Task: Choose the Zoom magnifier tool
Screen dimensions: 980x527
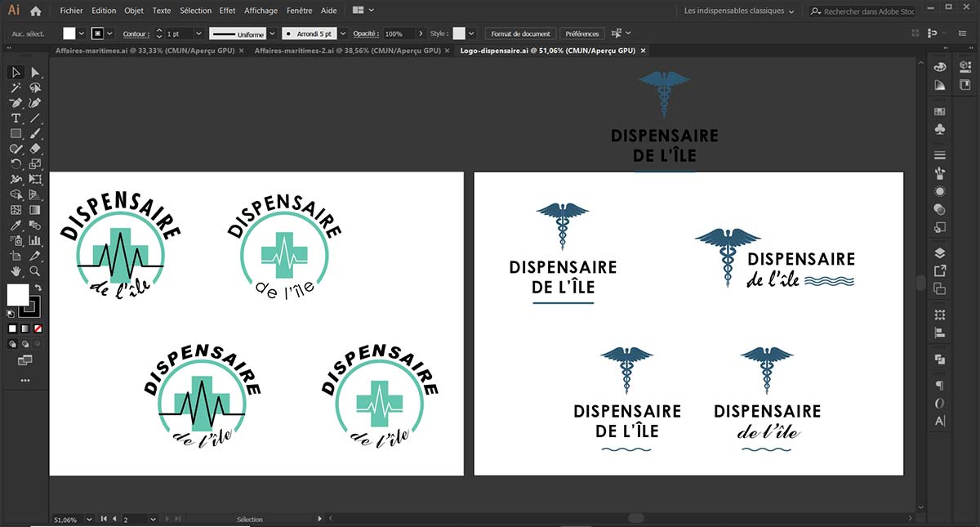Action: (x=35, y=271)
